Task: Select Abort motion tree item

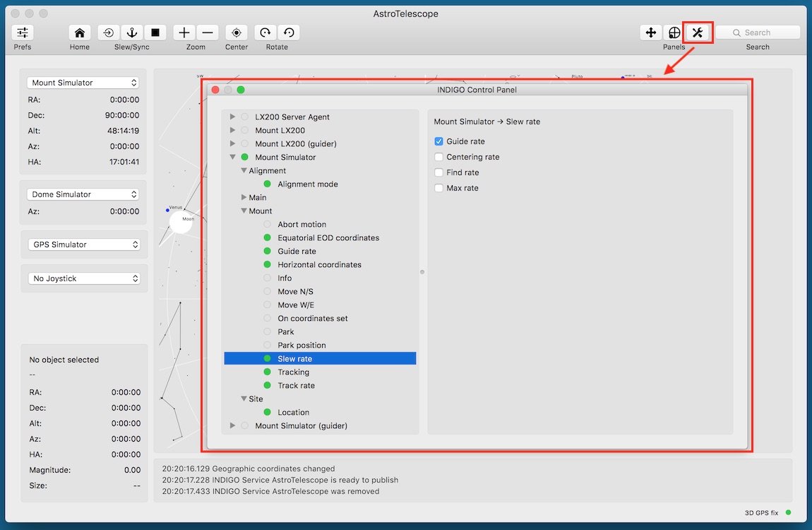Action: point(302,224)
